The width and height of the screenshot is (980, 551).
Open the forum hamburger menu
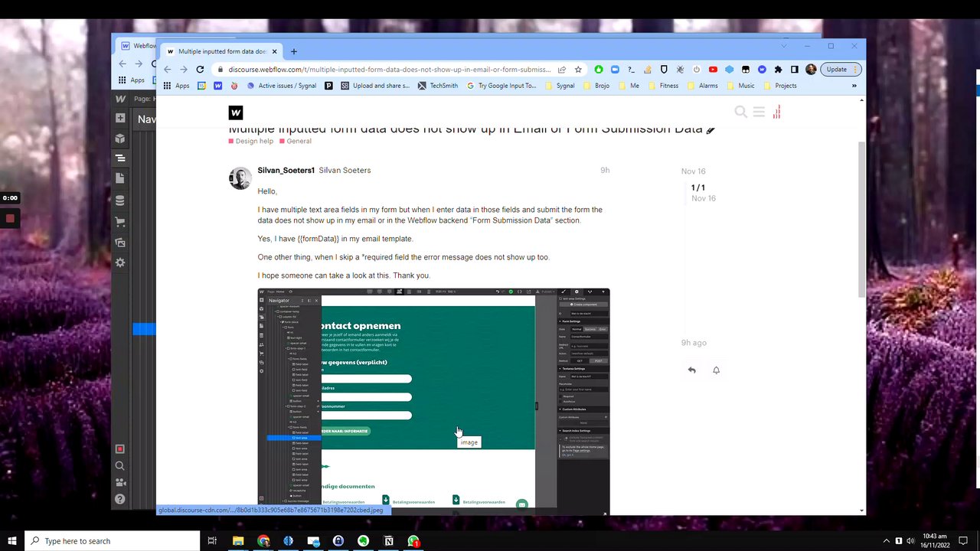tap(759, 112)
